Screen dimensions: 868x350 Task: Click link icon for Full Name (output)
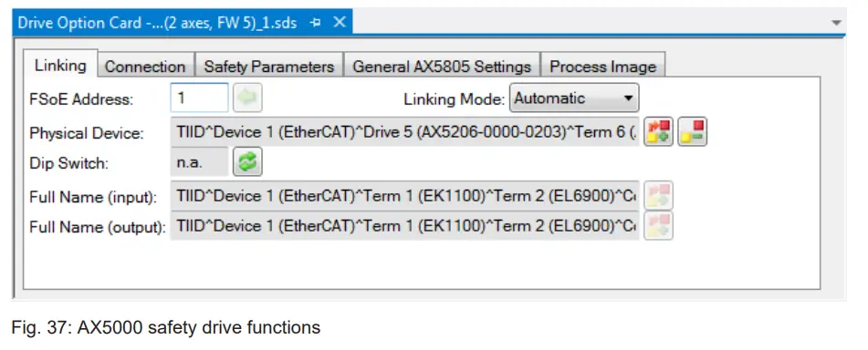658,226
